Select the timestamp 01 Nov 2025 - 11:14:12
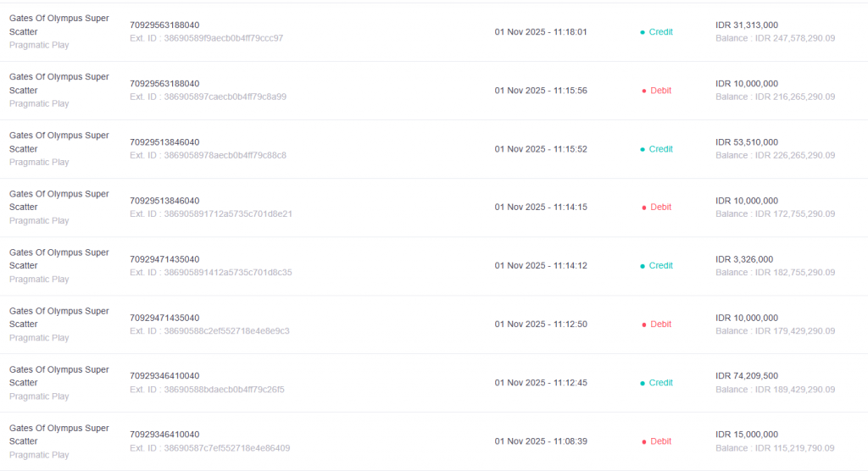868x471 pixels. (541, 266)
